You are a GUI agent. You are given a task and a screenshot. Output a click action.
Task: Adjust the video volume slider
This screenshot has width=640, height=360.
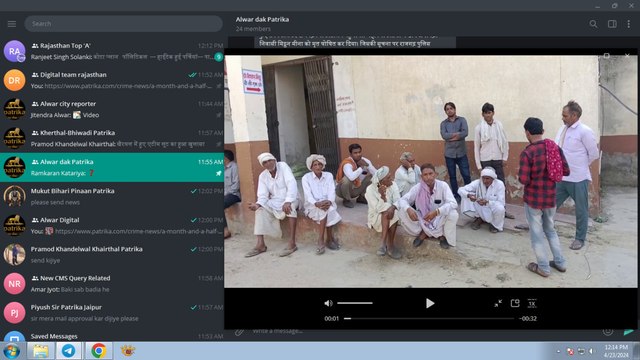pyautogui.click(x=355, y=303)
